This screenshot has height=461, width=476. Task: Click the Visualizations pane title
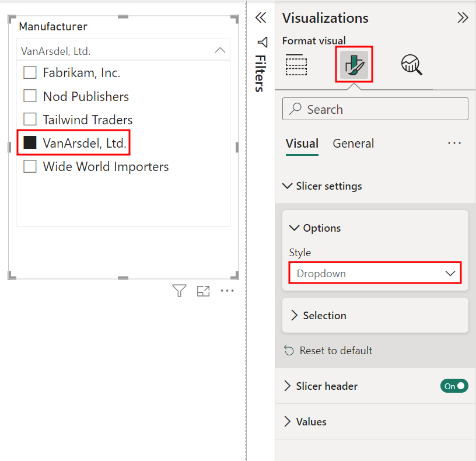tap(325, 18)
